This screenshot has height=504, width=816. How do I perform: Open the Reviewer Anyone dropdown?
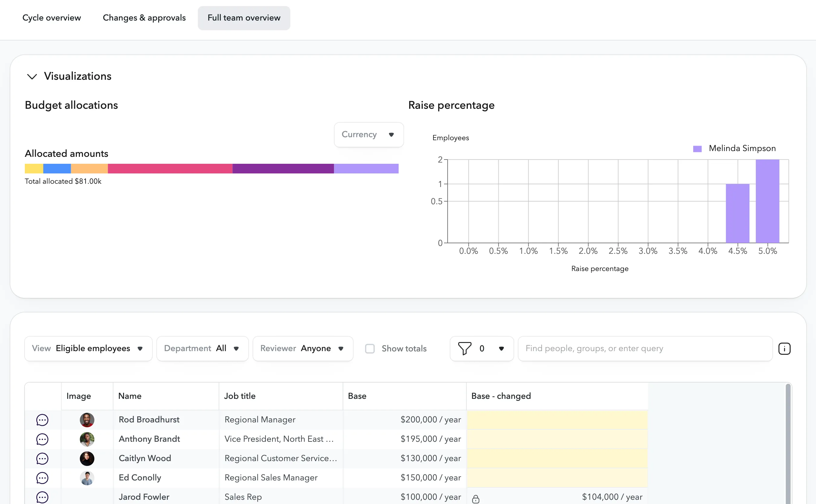click(303, 349)
